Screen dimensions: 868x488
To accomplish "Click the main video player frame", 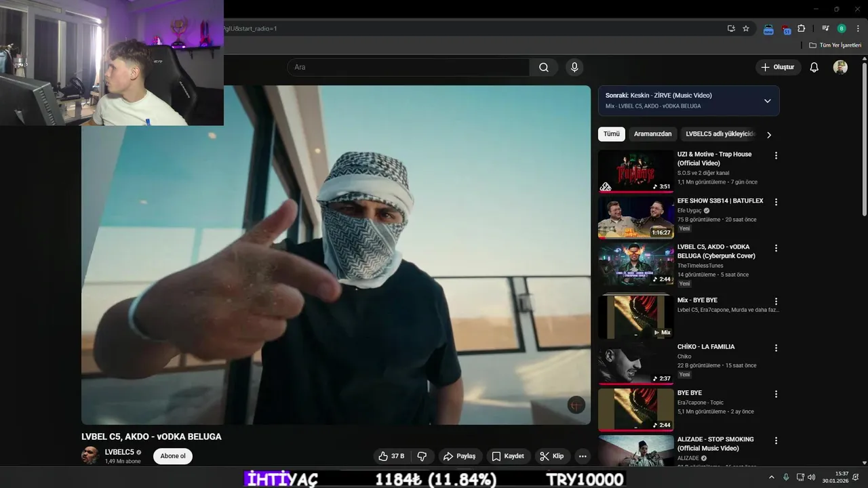I will click(336, 255).
